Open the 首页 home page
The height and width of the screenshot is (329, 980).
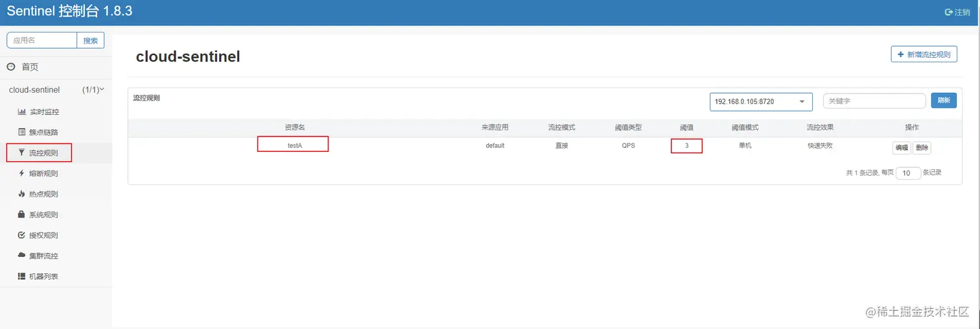pyautogui.click(x=30, y=67)
